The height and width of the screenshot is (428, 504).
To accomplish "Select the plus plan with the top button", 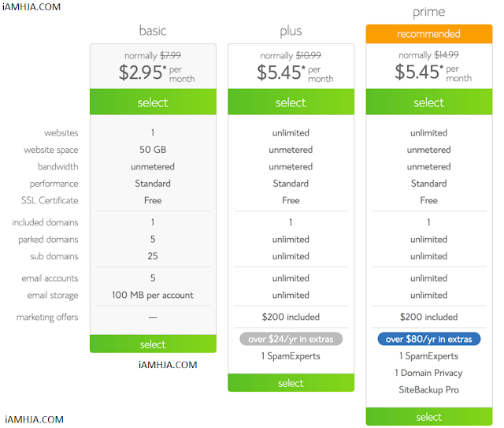I will coord(291,102).
